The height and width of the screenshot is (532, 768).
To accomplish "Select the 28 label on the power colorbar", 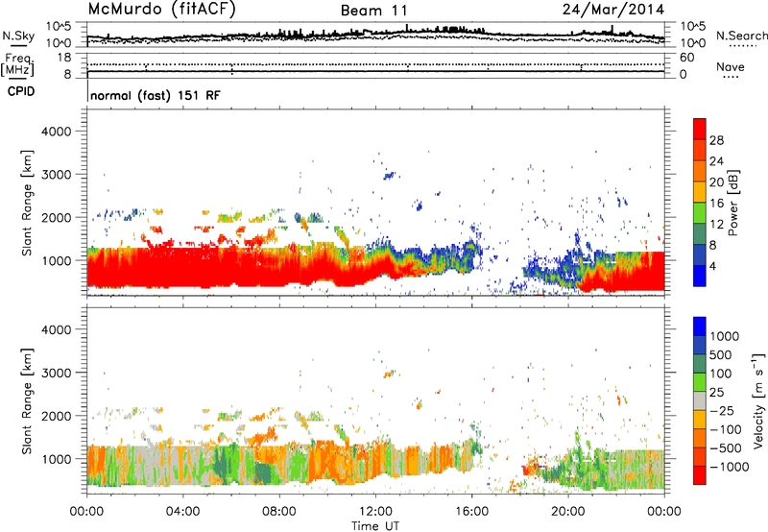I will tap(716, 140).
